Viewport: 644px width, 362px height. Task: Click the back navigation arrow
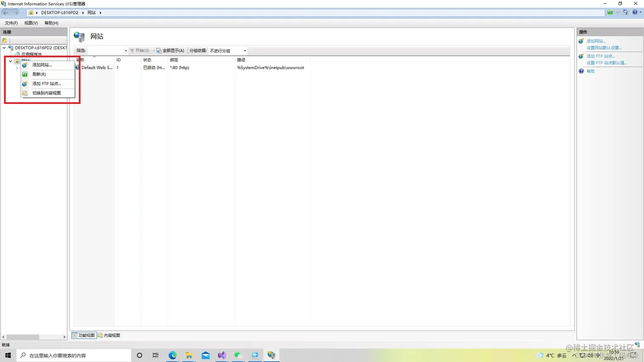6,13
